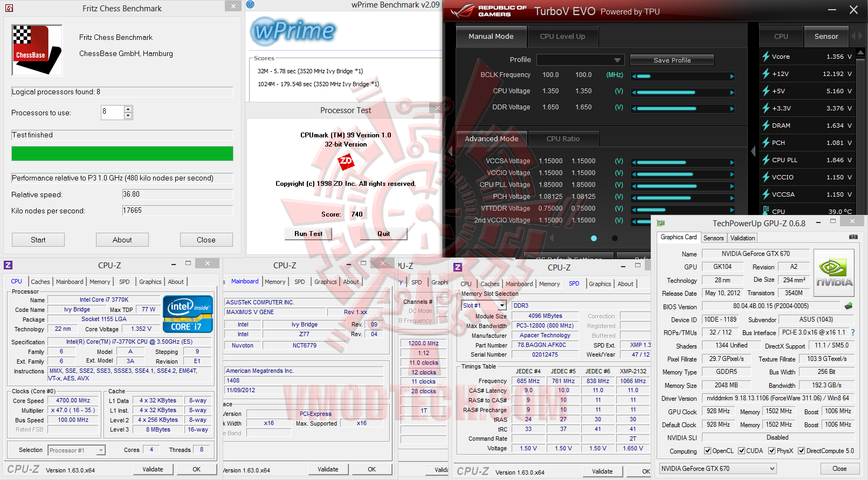The height and width of the screenshot is (480, 868).
Task: Click the ChessBase logo in Fritz Chess Benchmark
Action: [37, 50]
